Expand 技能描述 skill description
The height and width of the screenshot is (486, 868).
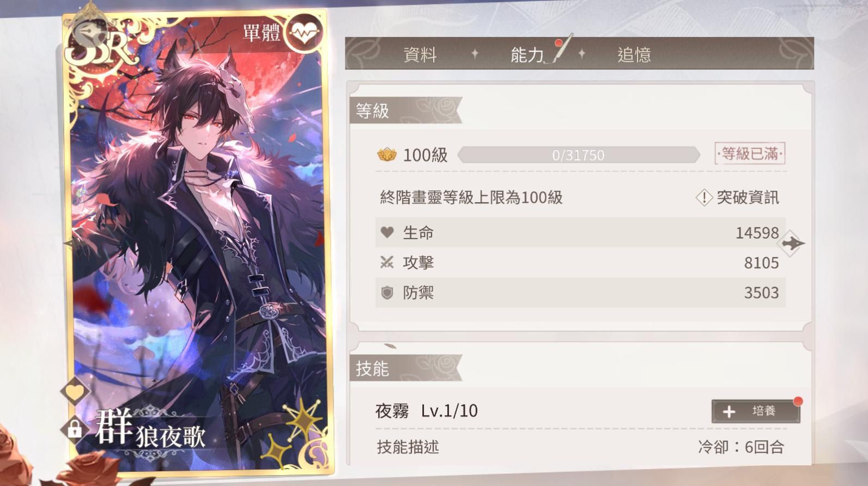point(408,447)
